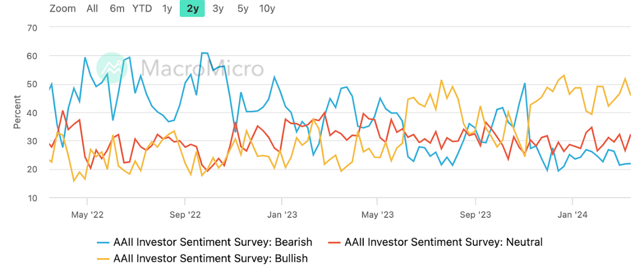Click the blue Bearish legend line swatch
Viewport: 644px width, 272px height.
(104, 242)
